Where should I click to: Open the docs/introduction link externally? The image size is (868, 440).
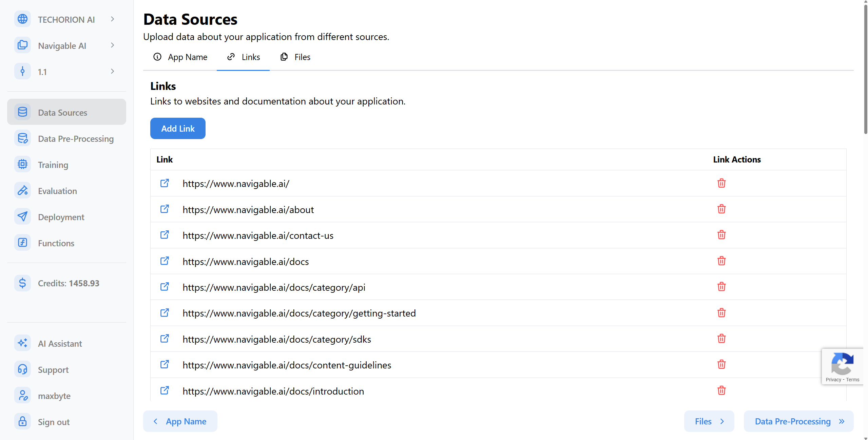pyautogui.click(x=165, y=390)
